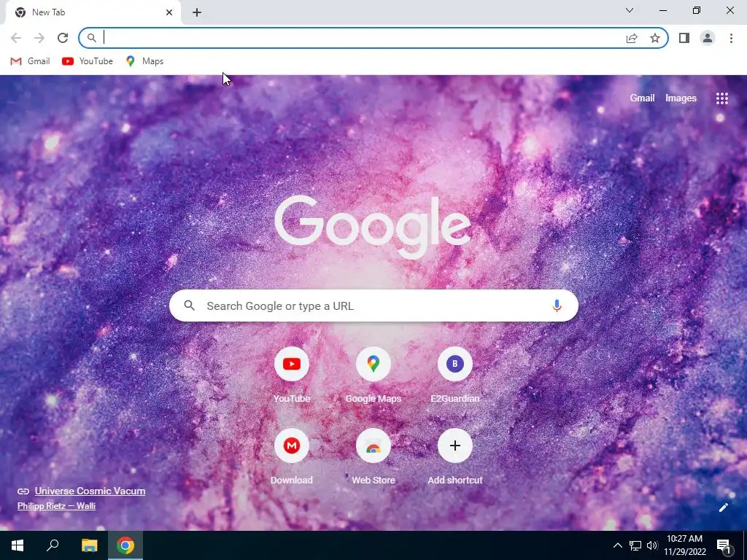Viewport: 747px width, 560px height.
Task: Open the Download shortcut tile
Action: (292, 458)
